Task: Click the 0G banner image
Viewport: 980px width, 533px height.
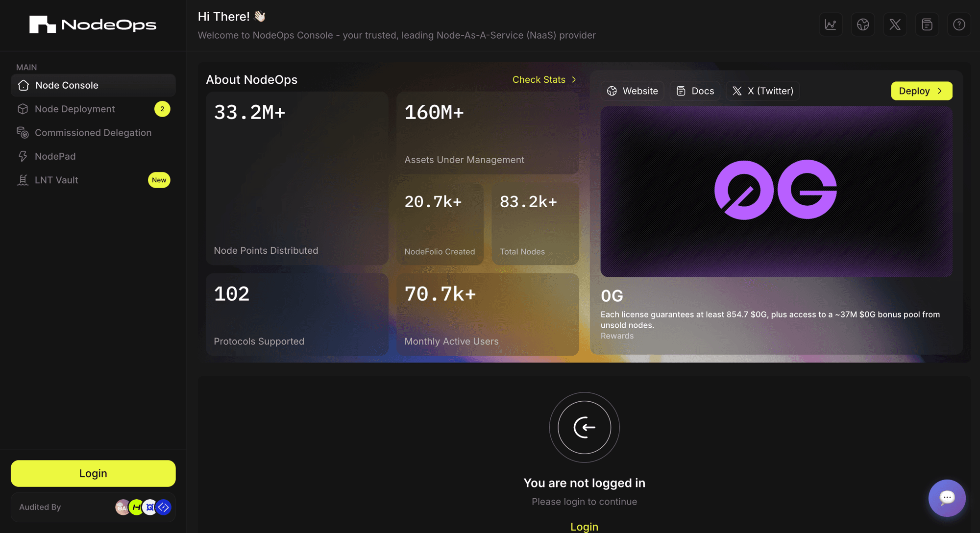Action: [x=776, y=192]
